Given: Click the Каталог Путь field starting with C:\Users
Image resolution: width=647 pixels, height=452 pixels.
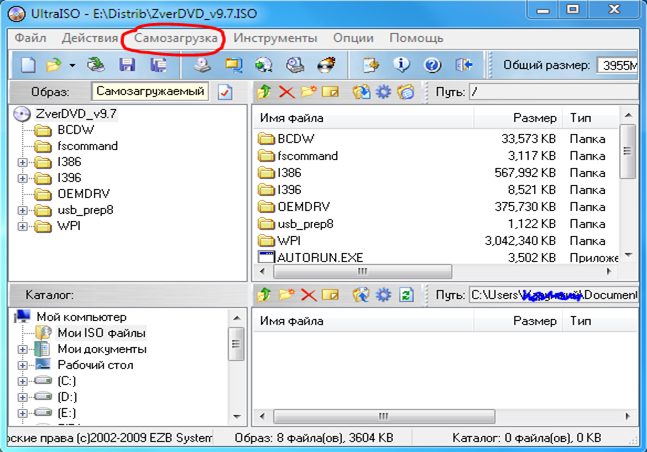Looking at the screenshot, I should click(x=554, y=295).
